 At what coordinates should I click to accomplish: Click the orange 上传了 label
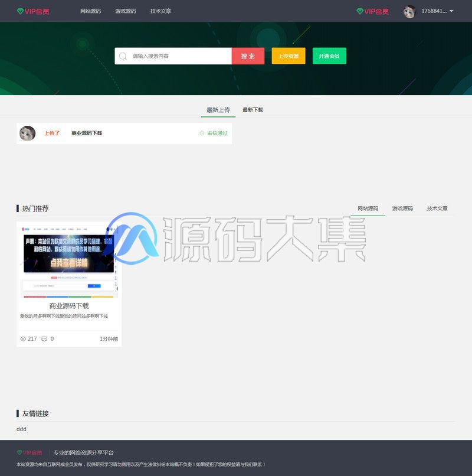[x=52, y=133]
